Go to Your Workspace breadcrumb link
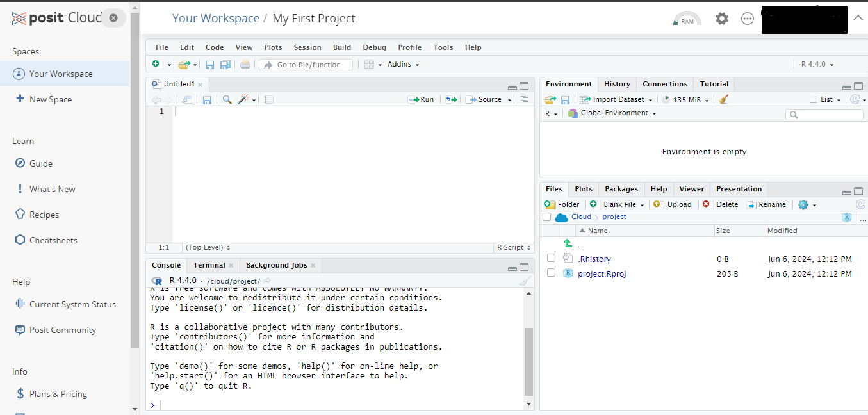The image size is (868, 415). pos(215,19)
